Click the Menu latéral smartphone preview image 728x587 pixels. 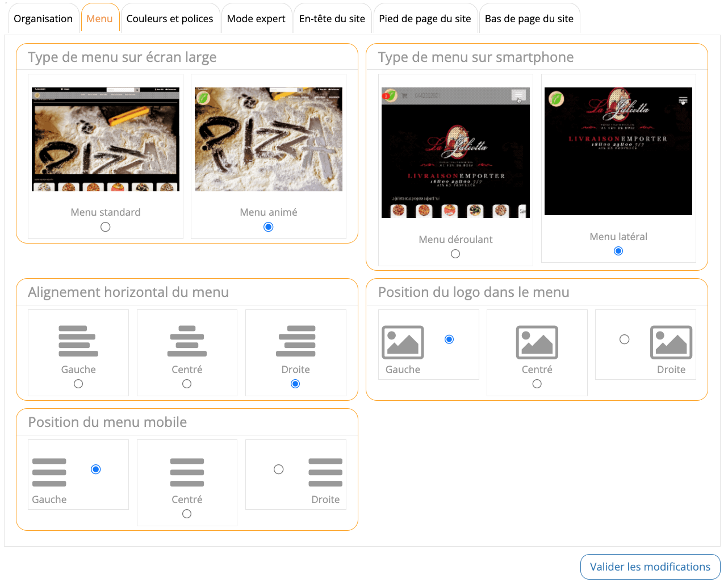point(618,152)
